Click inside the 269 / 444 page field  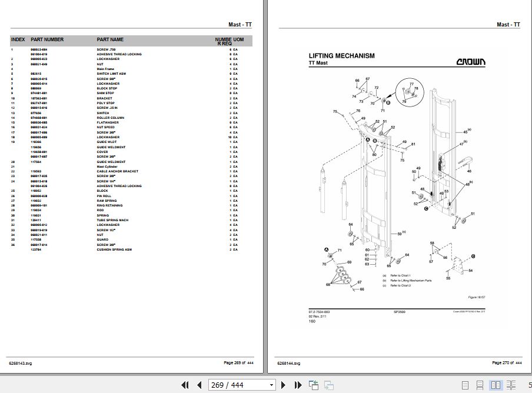click(235, 384)
